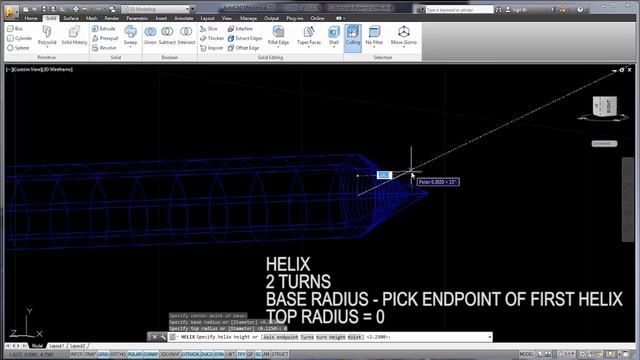Switch to the Home ribbon tab

(x=31, y=18)
